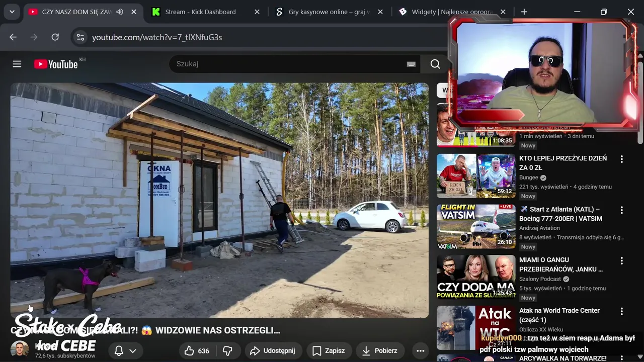The width and height of the screenshot is (644, 362).
Task: Save video using Zapisz button
Action: click(x=329, y=351)
